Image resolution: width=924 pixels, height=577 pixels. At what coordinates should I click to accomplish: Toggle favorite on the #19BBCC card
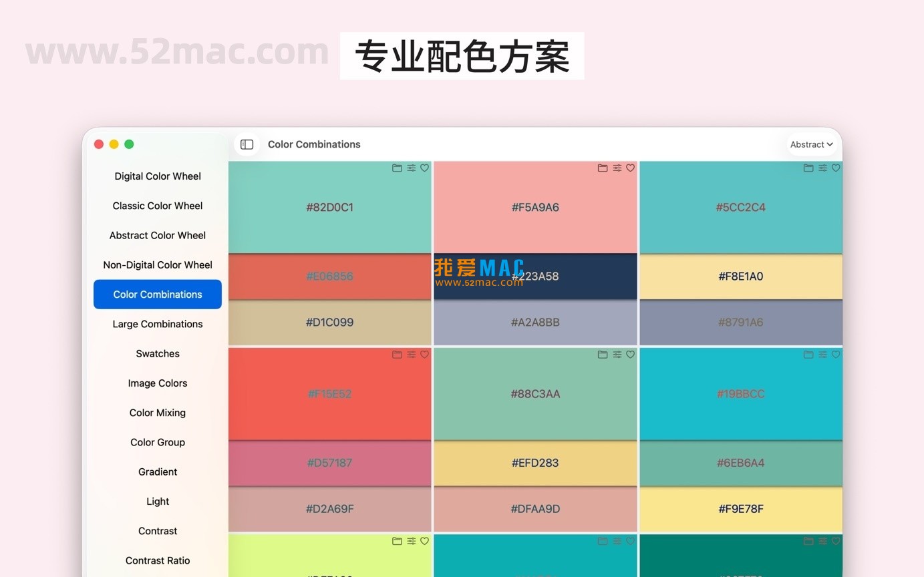coord(835,355)
